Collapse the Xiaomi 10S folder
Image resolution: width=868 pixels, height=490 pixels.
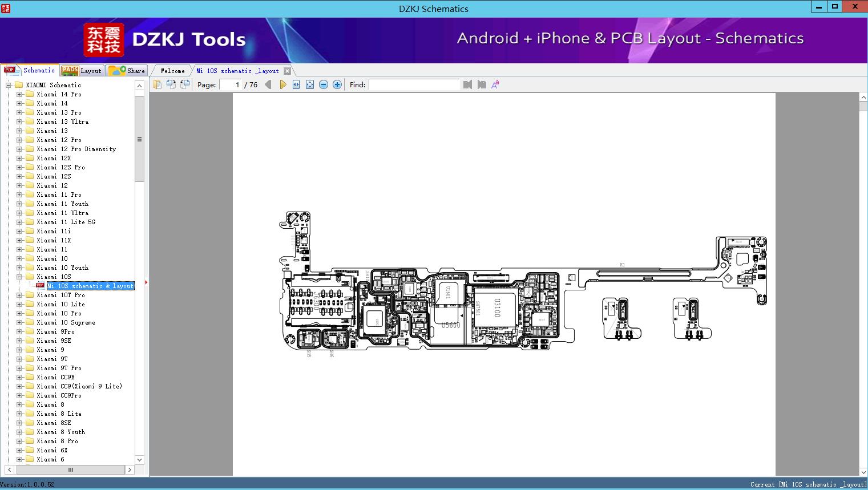(19, 277)
